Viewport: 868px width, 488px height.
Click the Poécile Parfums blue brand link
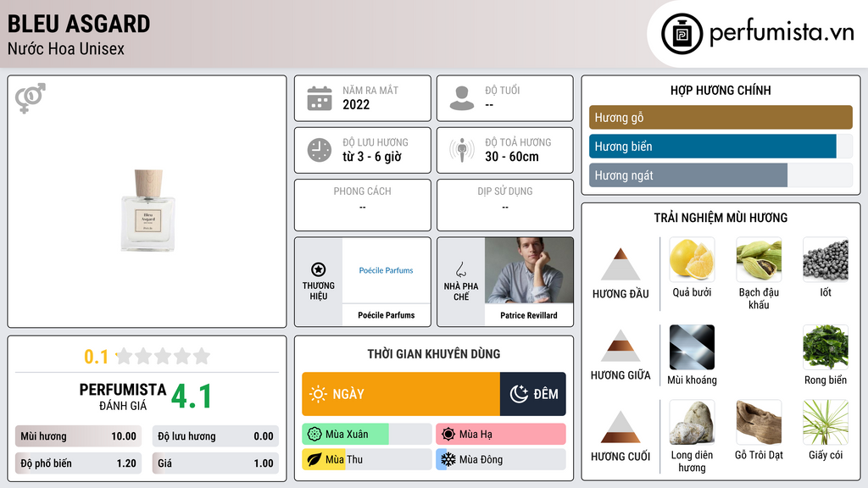click(386, 270)
